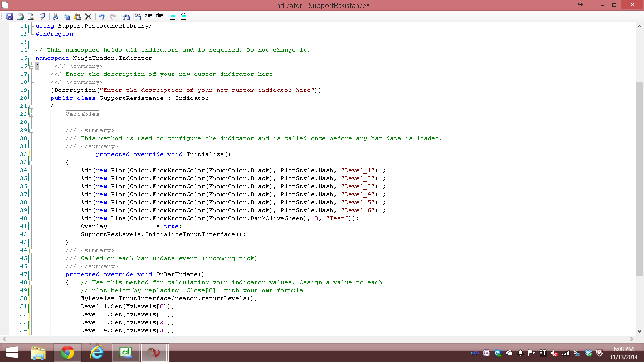Open Internet Explorer from the taskbar

[97, 353]
